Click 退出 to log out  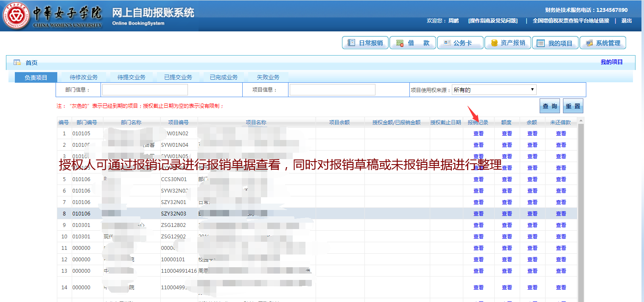pos(627,20)
